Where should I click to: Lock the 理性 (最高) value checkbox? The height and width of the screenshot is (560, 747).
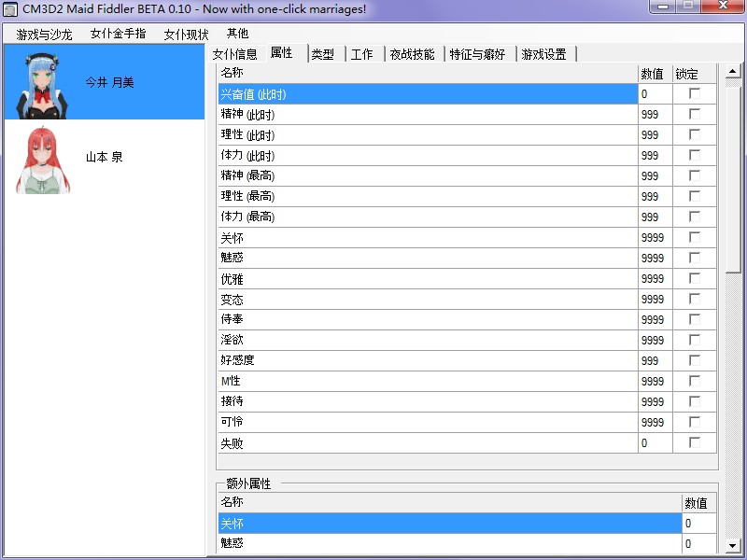coord(695,196)
